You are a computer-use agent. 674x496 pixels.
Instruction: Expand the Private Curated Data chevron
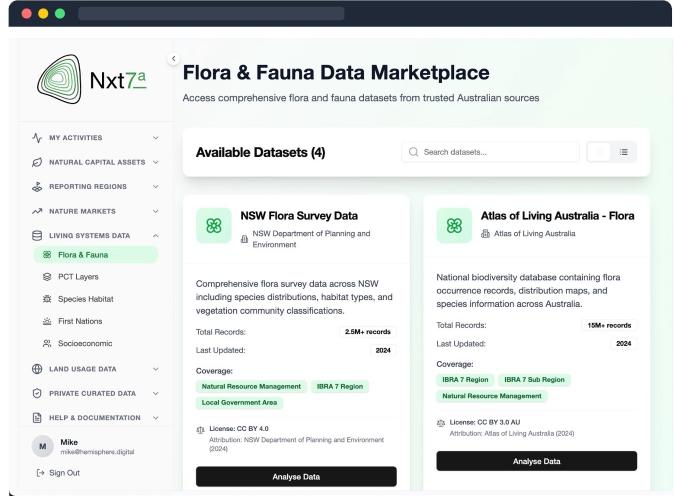[x=156, y=393]
